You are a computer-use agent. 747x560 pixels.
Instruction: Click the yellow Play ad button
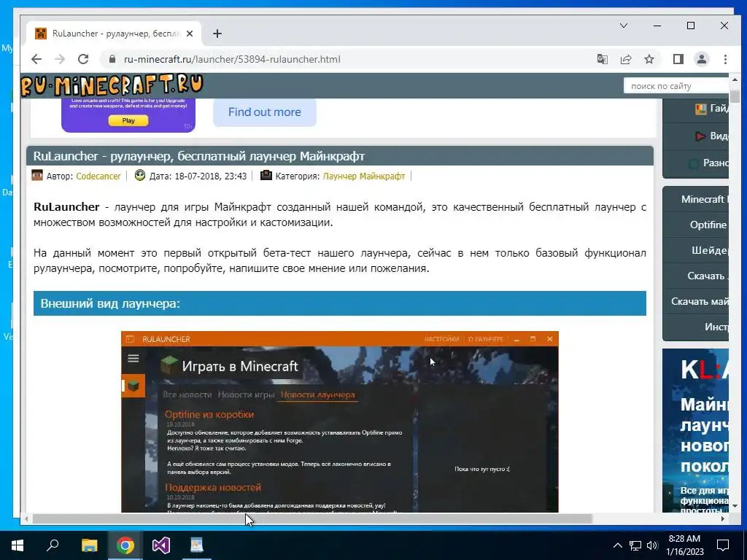pyautogui.click(x=128, y=120)
